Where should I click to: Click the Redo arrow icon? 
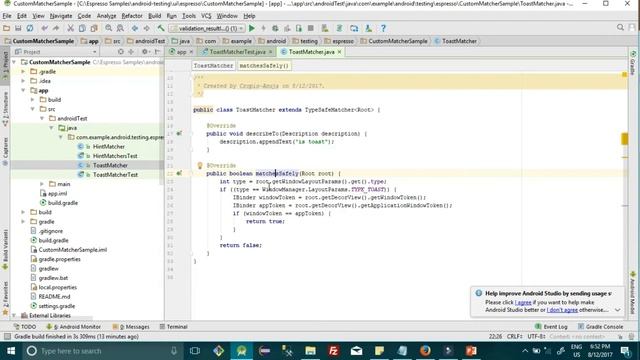pyautogui.click(x=56, y=28)
